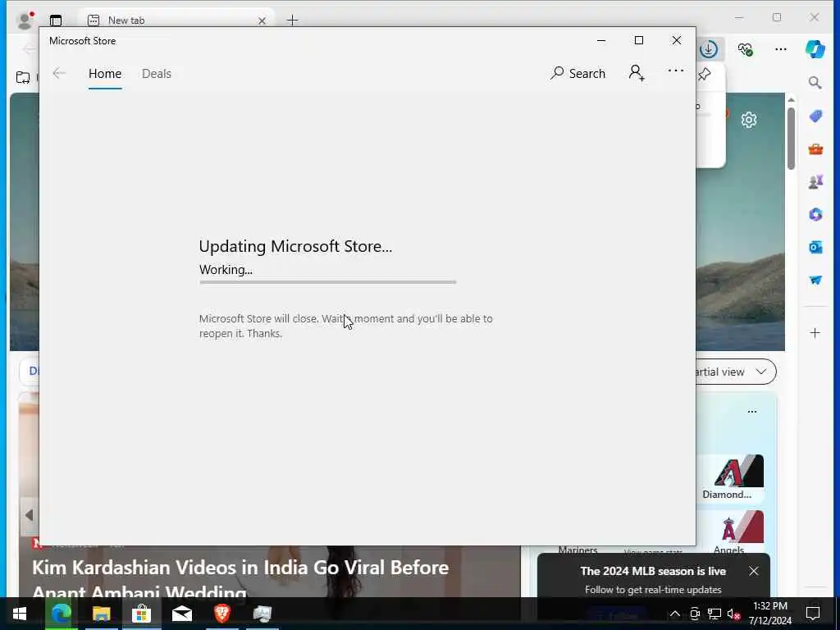Go back using the Microsoft Store back arrow
Screen dimensions: 840x630
59,73
